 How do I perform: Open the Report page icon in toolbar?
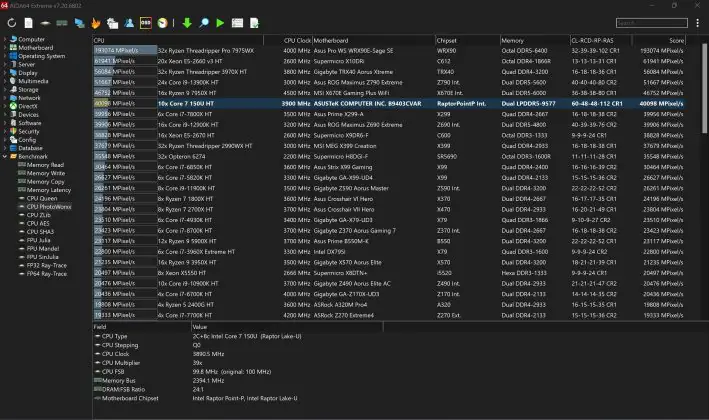click(x=28, y=23)
